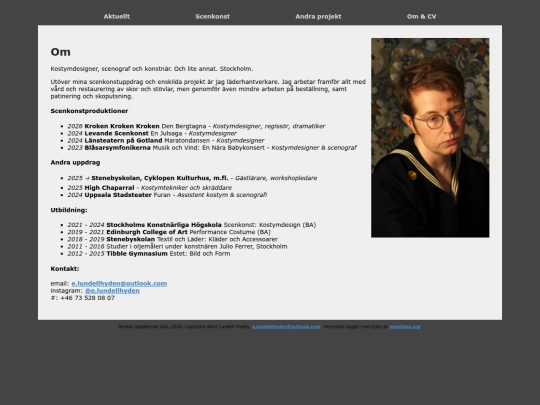Click the Uppsala Stadsteater entry

pos(167,195)
